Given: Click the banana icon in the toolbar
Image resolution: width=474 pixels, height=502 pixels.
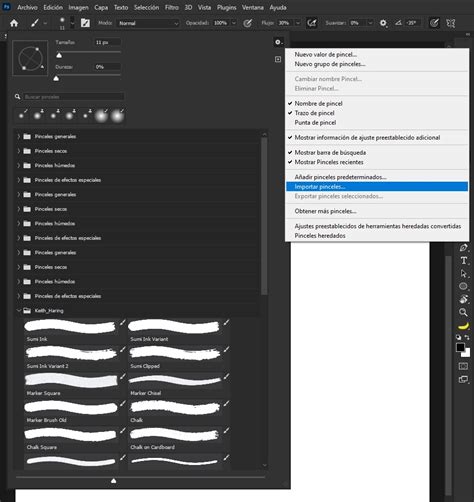Looking at the screenshot, I should click(463, 325).
